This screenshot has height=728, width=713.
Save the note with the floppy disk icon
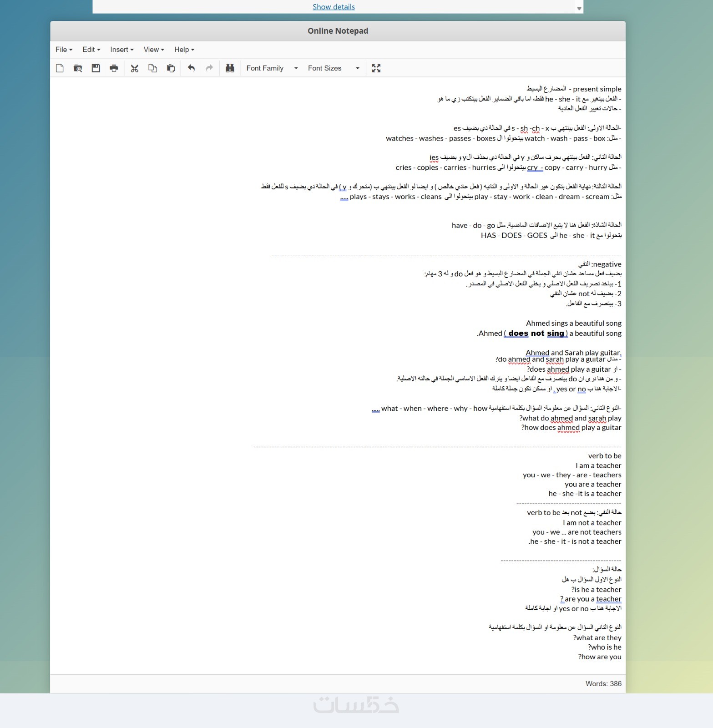(x=96, y=68)
